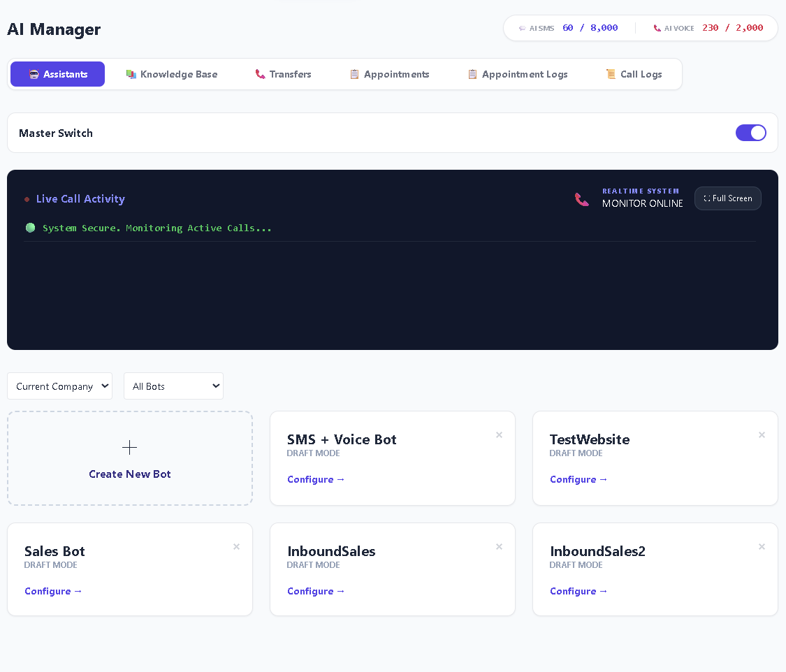
Task: Click DRAFT MODE under Sales Bot
Action: click(x=50, y=564)
